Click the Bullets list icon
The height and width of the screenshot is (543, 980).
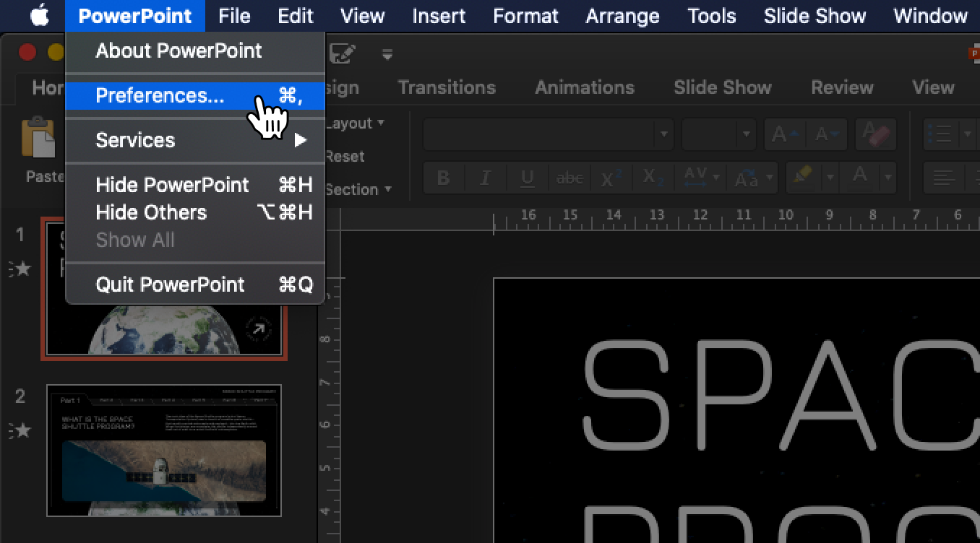click(x=940, y=134)
